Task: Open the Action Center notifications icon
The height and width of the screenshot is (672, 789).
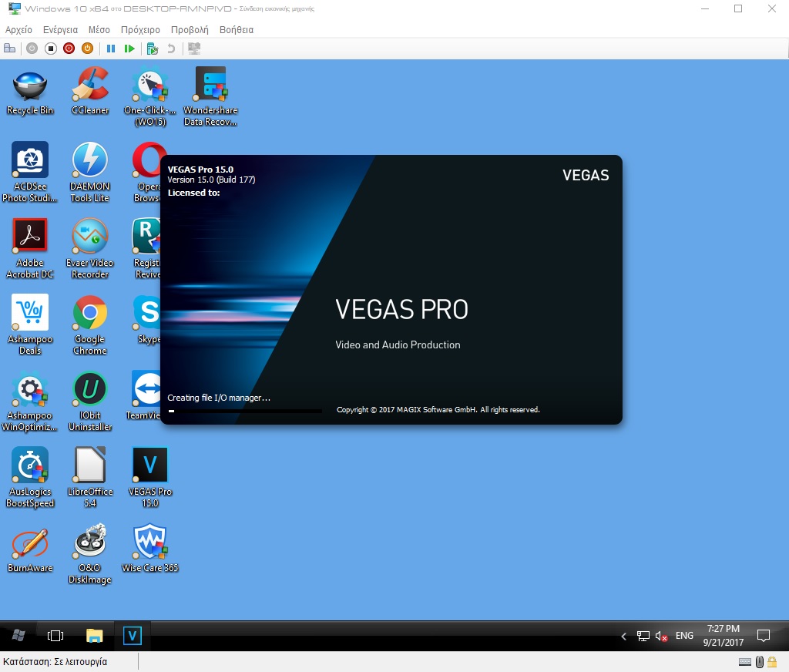Action: (764, 636)
